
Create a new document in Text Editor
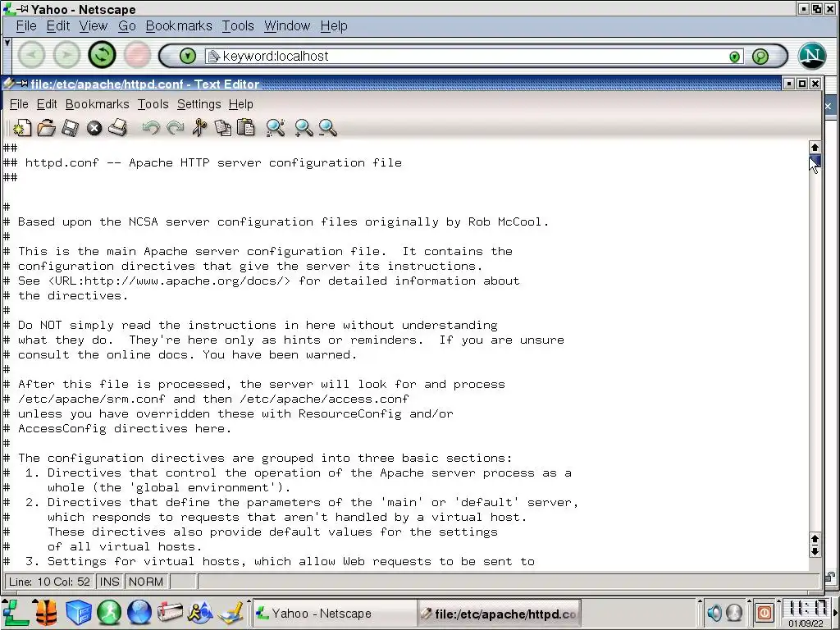[x=22, y=128]
